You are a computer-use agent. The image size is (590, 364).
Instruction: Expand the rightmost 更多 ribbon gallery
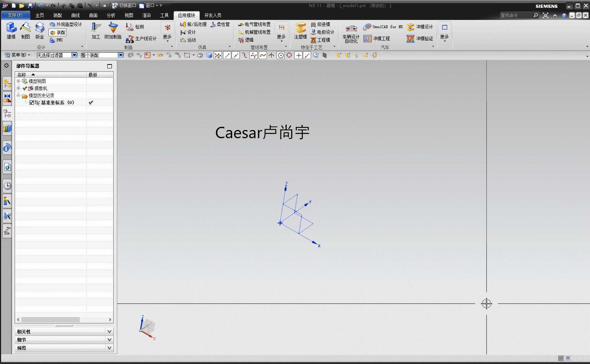pyautogui.click(x=444, y=32)
